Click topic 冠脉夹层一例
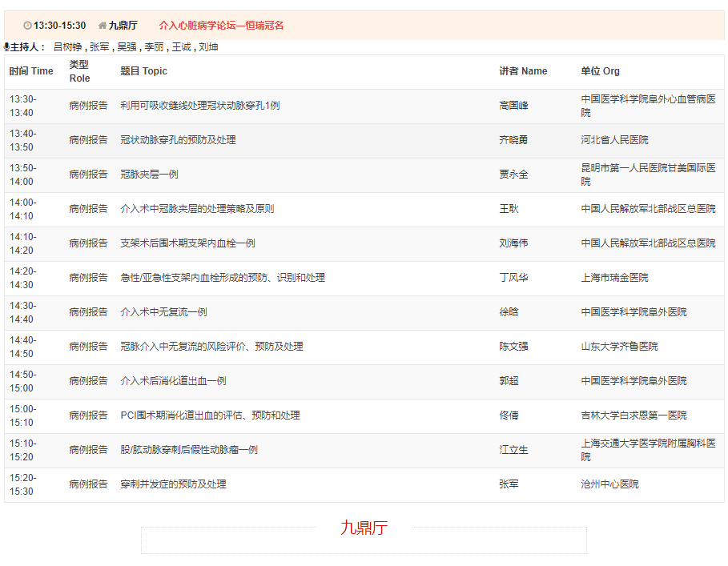This screenshot has width=728, height=566. coord(149,175)
